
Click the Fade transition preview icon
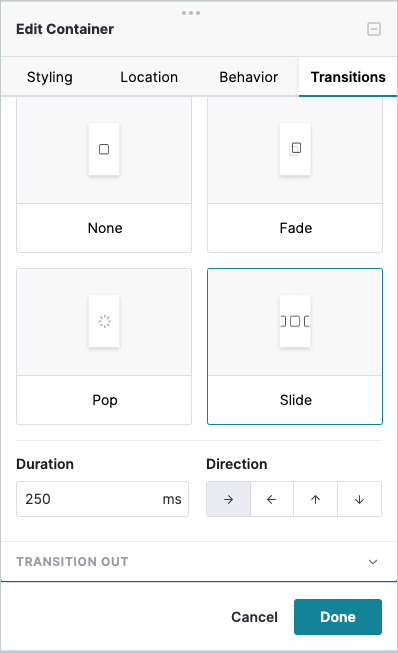tap(295, 149)
